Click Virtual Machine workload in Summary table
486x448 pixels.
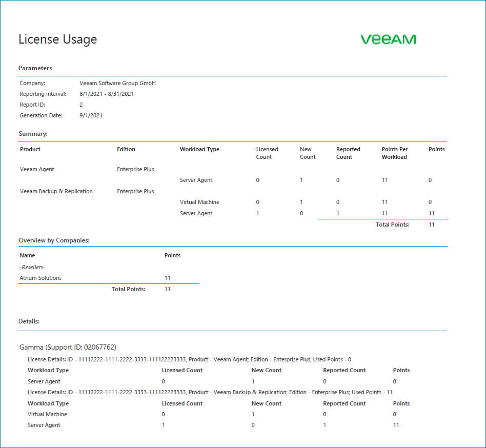(x=199, y=202)
